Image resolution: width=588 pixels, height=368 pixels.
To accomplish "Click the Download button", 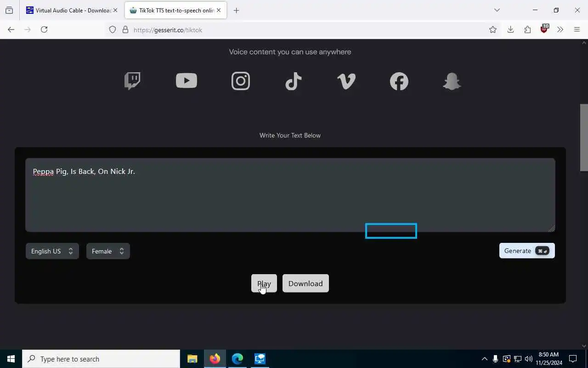I will 305,283.
